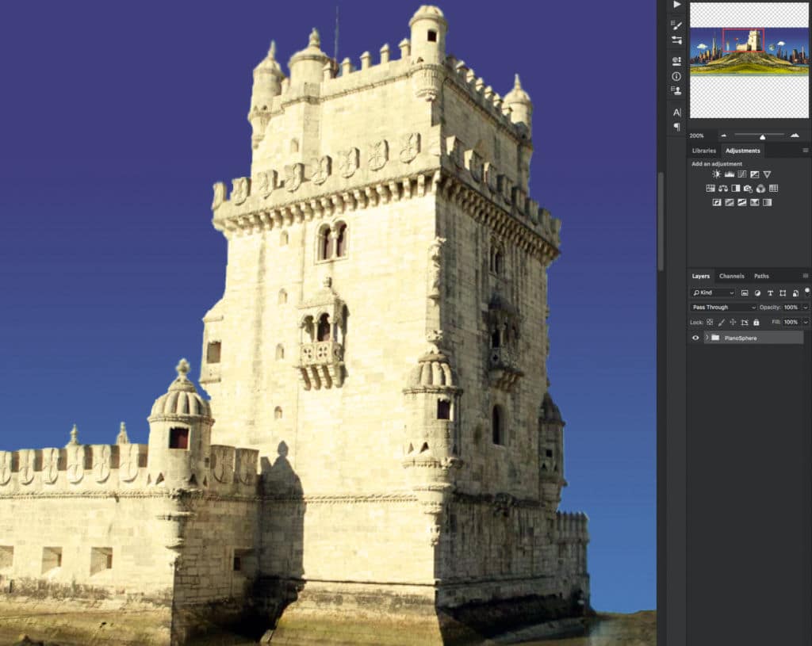This screenshot has height=646, width=812.
Task: Add a Vibrance adjustment
Action: [767, 174]
